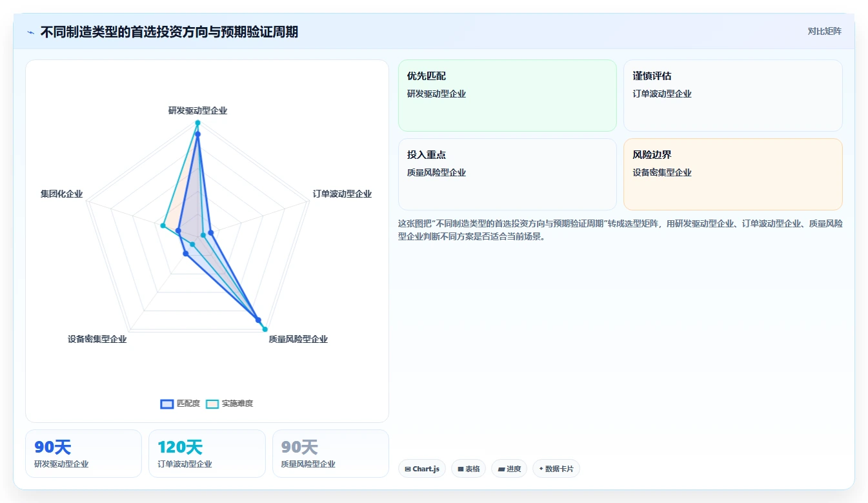
Task: Click the 匹配度 legend label
Action: point(188,404)
